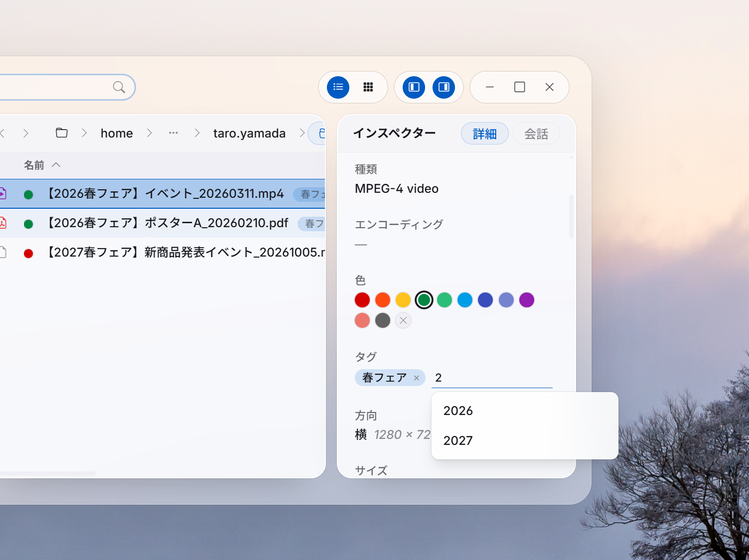Click the chevron after home
Image resolution: width=749 pixels, height=560 pixels.
click(x=149, y=133)
